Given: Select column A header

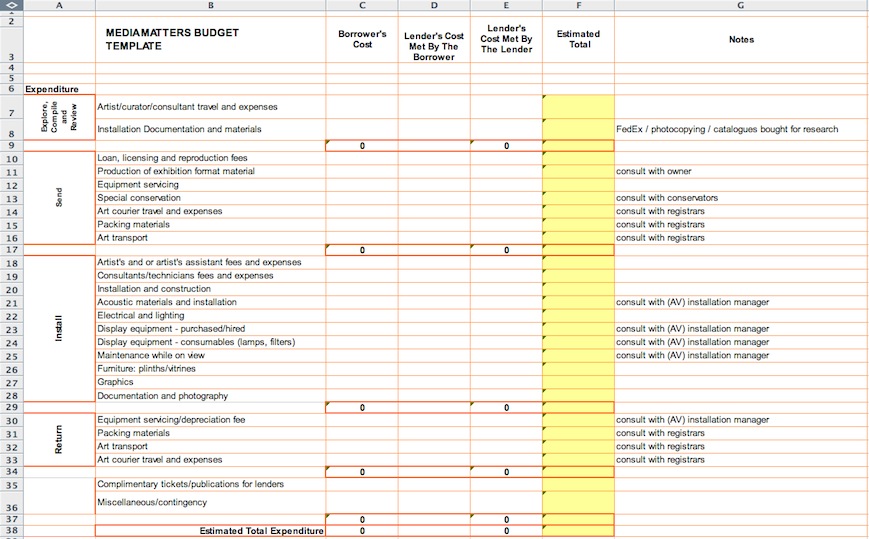Looking at the screenshot, I should pos(59,5).
